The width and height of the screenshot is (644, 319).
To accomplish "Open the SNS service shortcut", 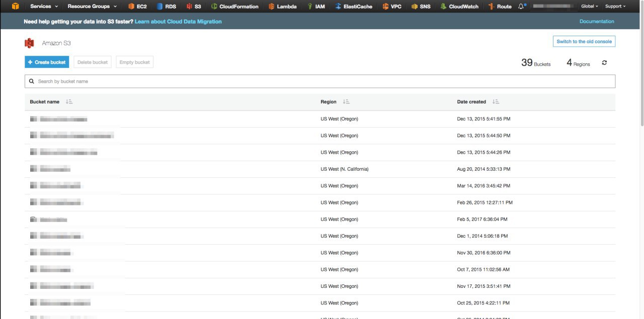I will point(421,7).
